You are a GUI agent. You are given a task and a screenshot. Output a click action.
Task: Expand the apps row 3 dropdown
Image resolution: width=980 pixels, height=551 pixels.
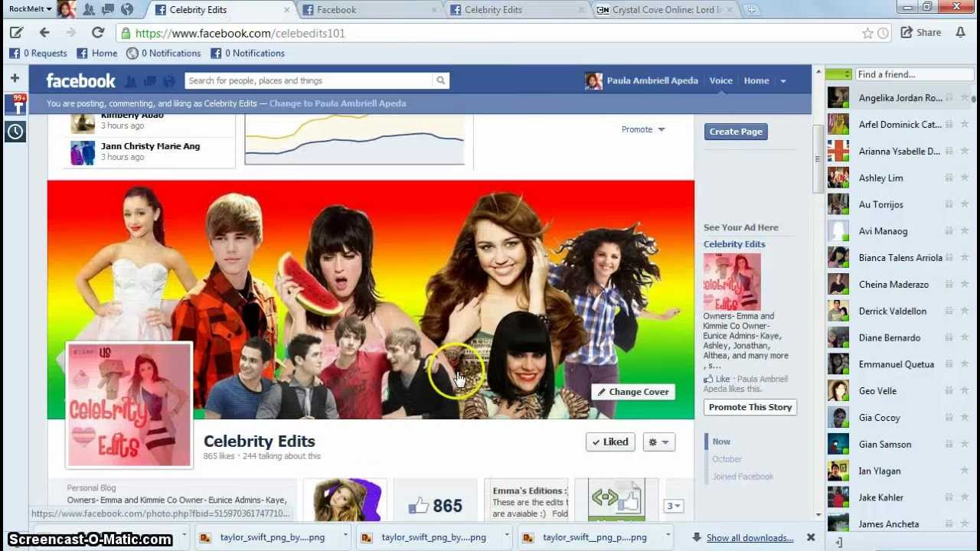[x=673, y=506]
